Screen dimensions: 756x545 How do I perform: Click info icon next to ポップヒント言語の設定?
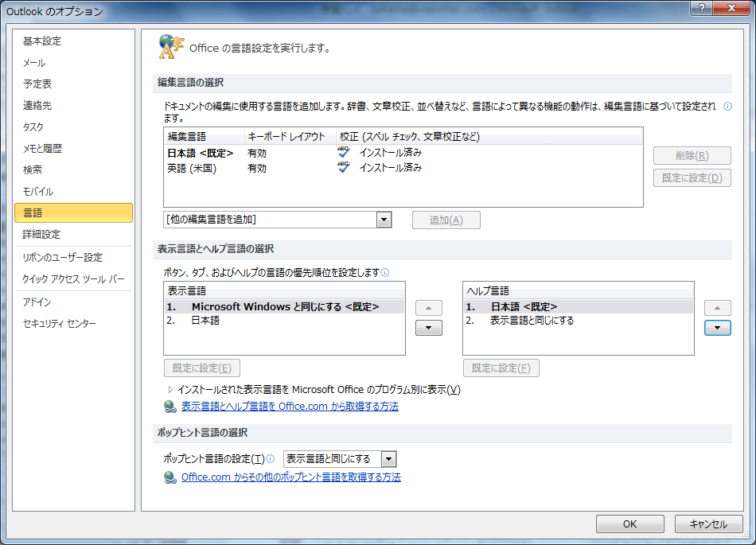[271, 459]
